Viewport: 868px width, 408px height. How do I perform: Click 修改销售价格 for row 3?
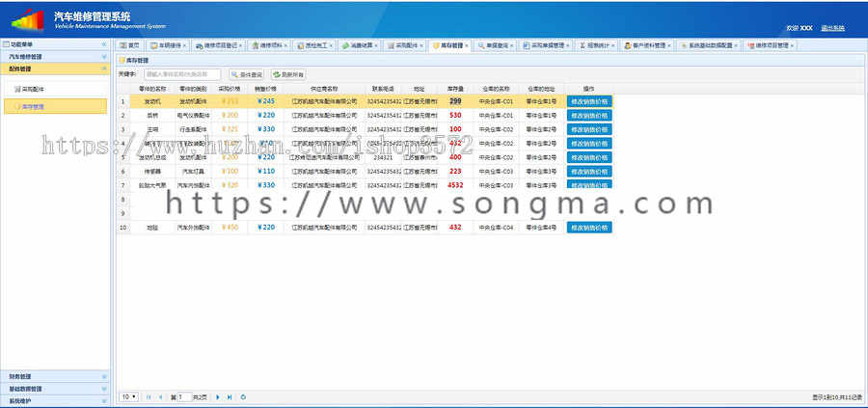click(x=589, y=129)
